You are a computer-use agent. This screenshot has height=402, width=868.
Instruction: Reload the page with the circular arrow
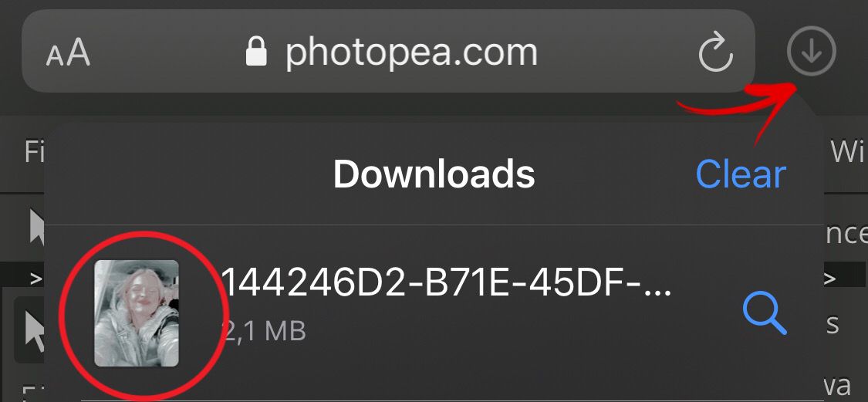(x=716, y=52)
